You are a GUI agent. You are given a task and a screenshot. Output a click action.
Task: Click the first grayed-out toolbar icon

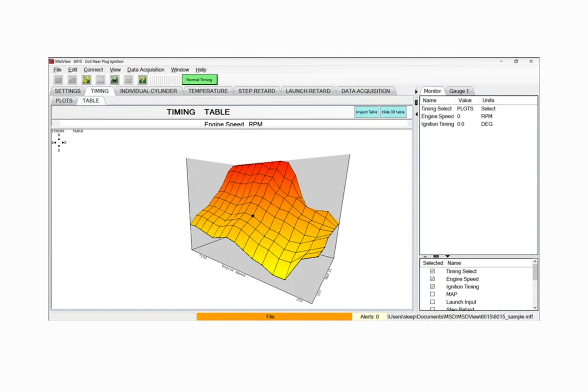pyautogui.click(x=58, y=79)
